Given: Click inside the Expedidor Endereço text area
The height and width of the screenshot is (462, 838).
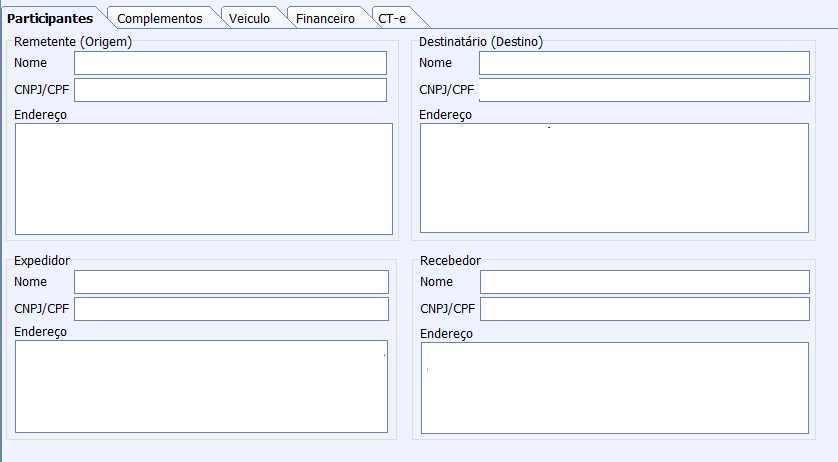Looking at the screenshot, I should coord(201,386).
